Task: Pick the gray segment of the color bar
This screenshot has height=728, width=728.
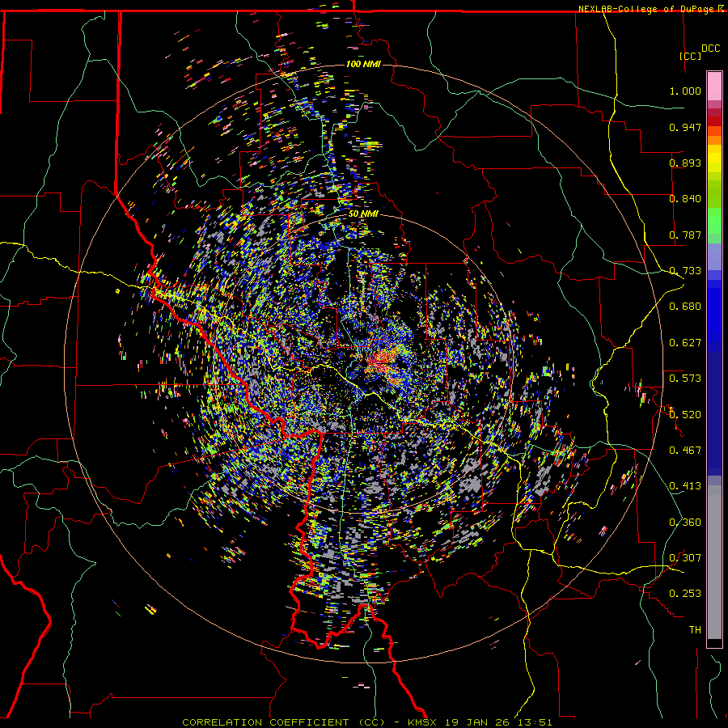Action: tap(714, 562)
